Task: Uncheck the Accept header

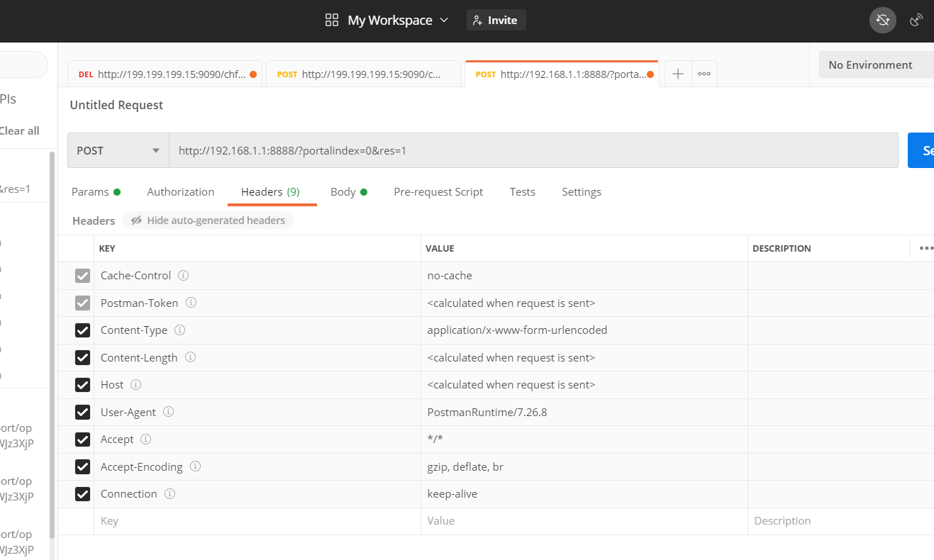Action: click(82, 439)
